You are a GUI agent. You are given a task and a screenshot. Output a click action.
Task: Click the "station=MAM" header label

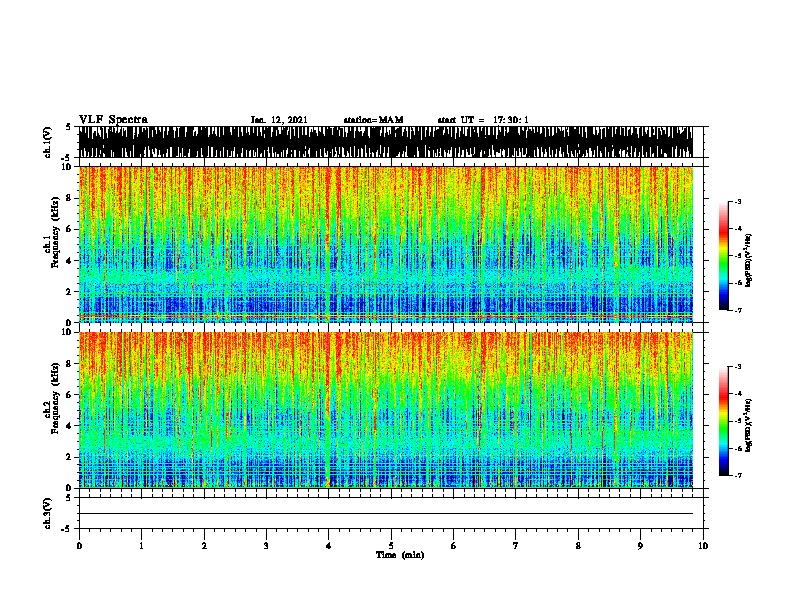coord(374,120)
